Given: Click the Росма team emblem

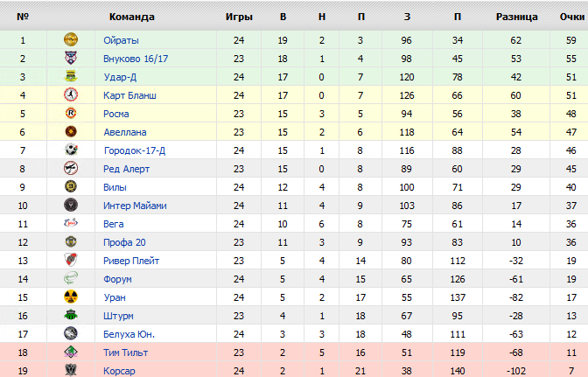Looking at the screenshot, I should point(71,113).
